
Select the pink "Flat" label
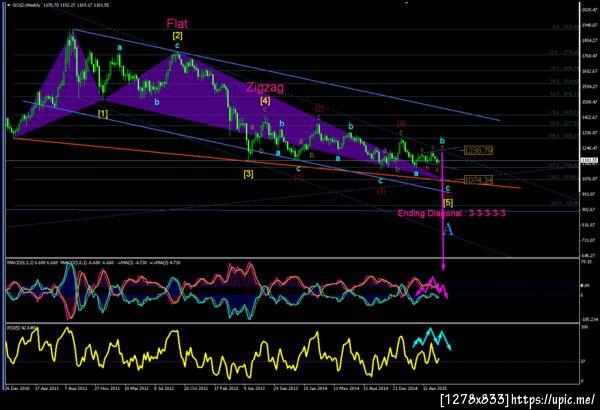pyautogui.click(x=177, y=24)
